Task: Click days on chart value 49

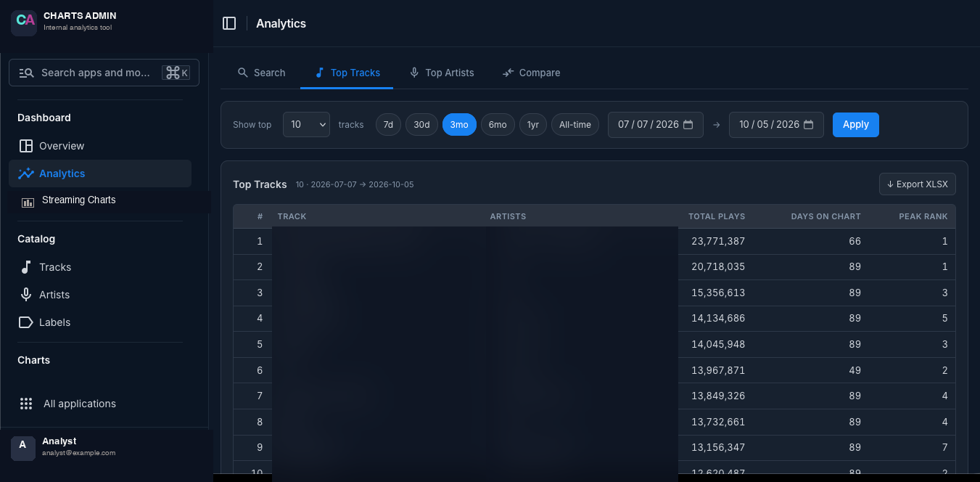Action: (x=855, y=370)
